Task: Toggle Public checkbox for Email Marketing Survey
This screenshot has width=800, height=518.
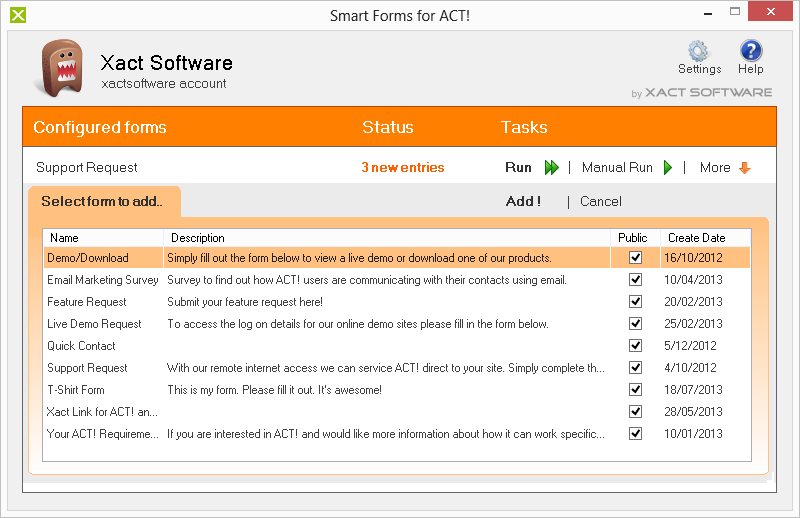Action: click(x=635, y=280)
